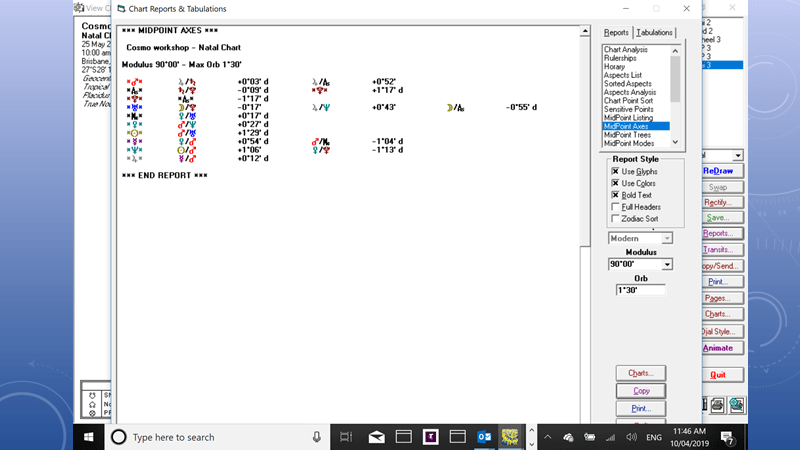800x450 pixels.
Task: Click the magnifier search icon beside printer
Action: 736,404
